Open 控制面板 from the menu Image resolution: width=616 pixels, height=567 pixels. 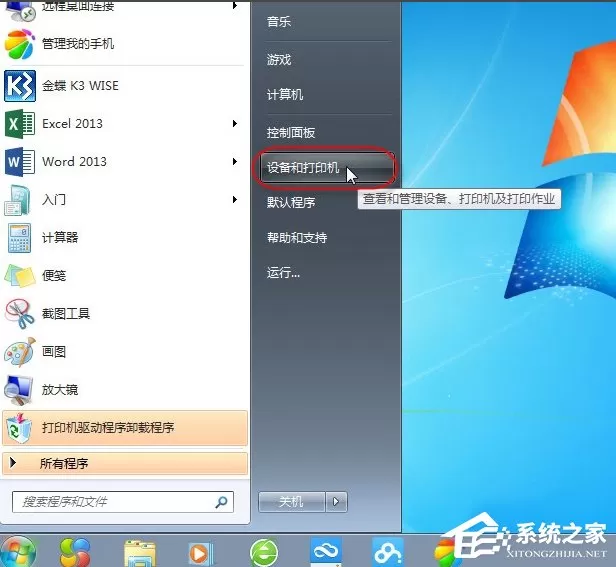tap(291, 133)
